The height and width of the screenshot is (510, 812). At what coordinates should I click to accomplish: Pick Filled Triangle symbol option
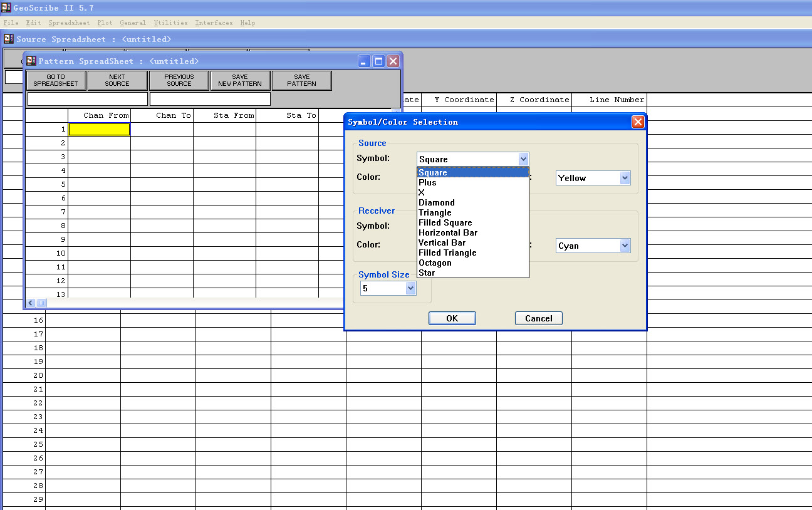[473, 252]
